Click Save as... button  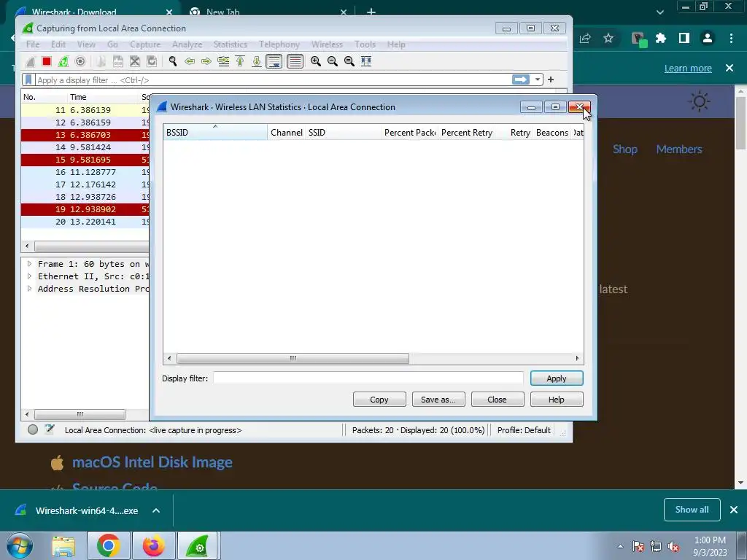tap(438, 400)
